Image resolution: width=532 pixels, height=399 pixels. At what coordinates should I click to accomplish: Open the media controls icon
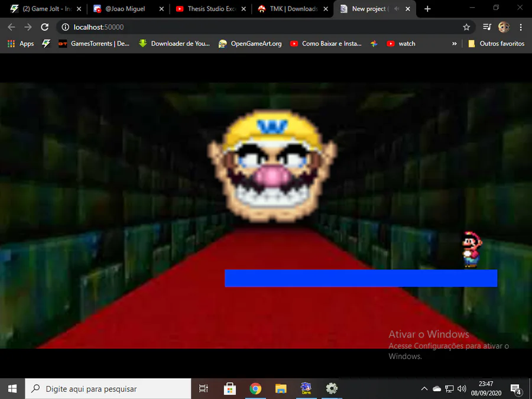tap(487, 27)
